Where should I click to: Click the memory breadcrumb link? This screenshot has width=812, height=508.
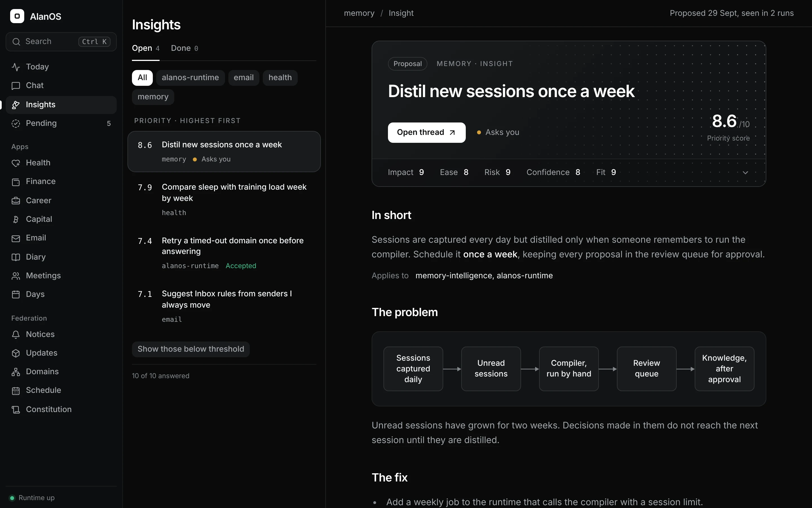pyautogui.click(x=359, y=13)
